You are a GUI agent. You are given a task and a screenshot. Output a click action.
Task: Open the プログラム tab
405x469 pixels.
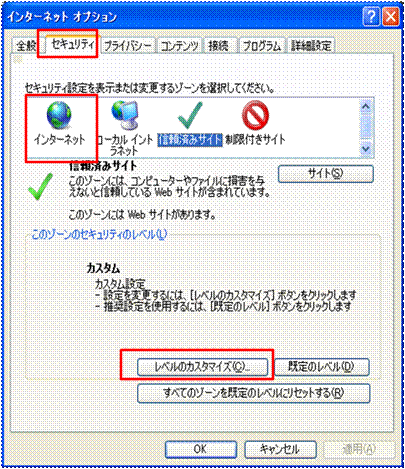[262, 46]
